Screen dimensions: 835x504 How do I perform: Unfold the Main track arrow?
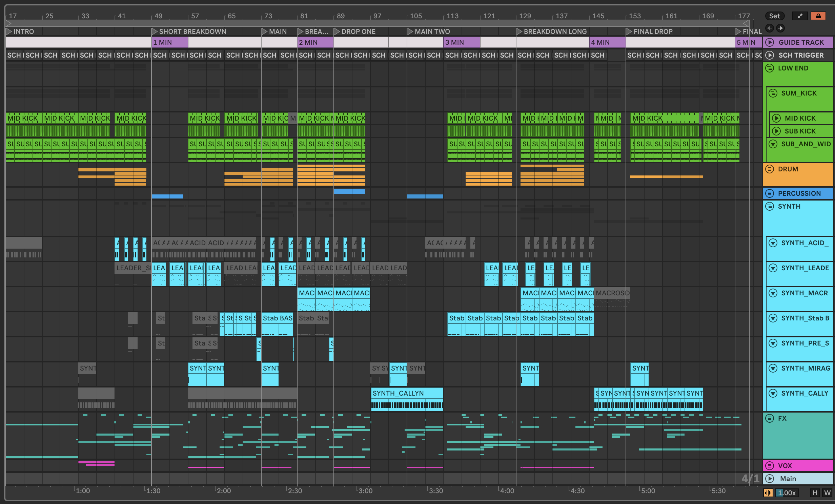coord(770,479)
